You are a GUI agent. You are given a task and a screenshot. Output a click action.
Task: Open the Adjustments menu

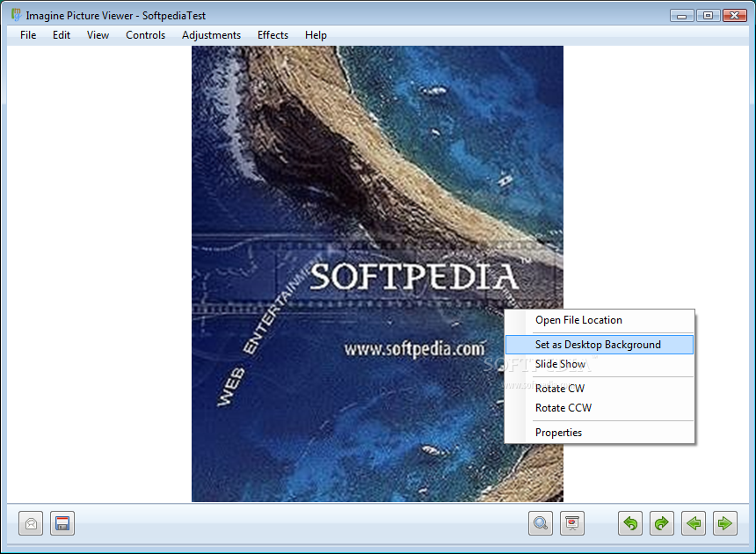click(x=211, y=35)
